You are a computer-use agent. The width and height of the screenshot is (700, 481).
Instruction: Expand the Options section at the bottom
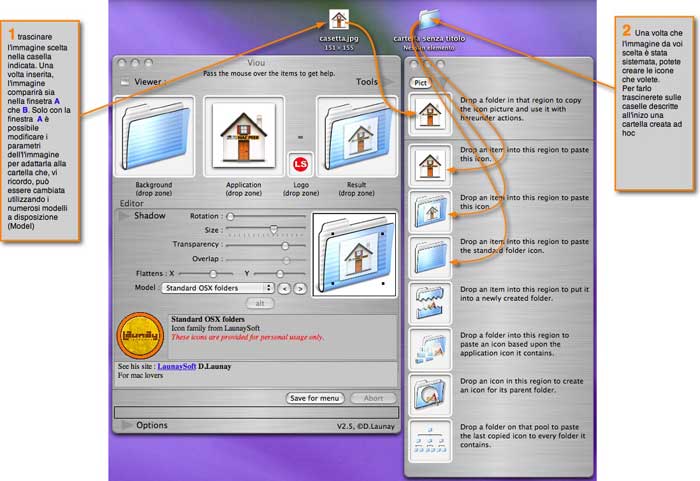coord(126,425)
